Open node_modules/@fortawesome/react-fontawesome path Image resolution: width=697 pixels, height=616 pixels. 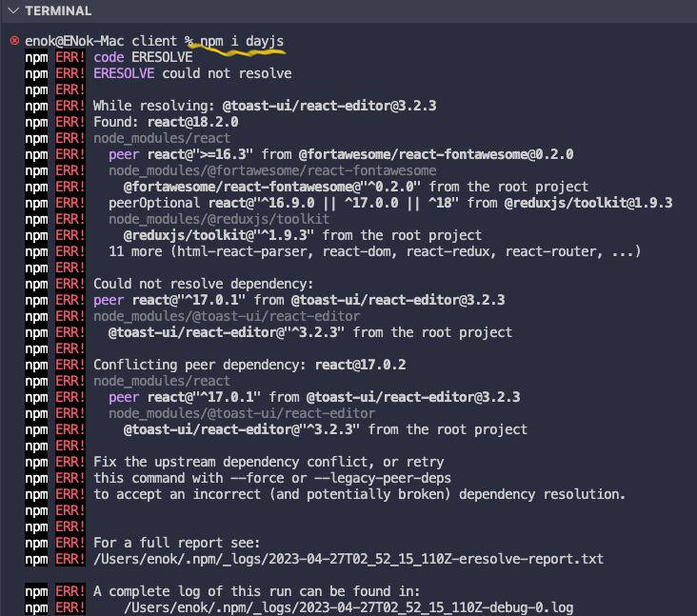pyautogui.click(x=272, y=170)
